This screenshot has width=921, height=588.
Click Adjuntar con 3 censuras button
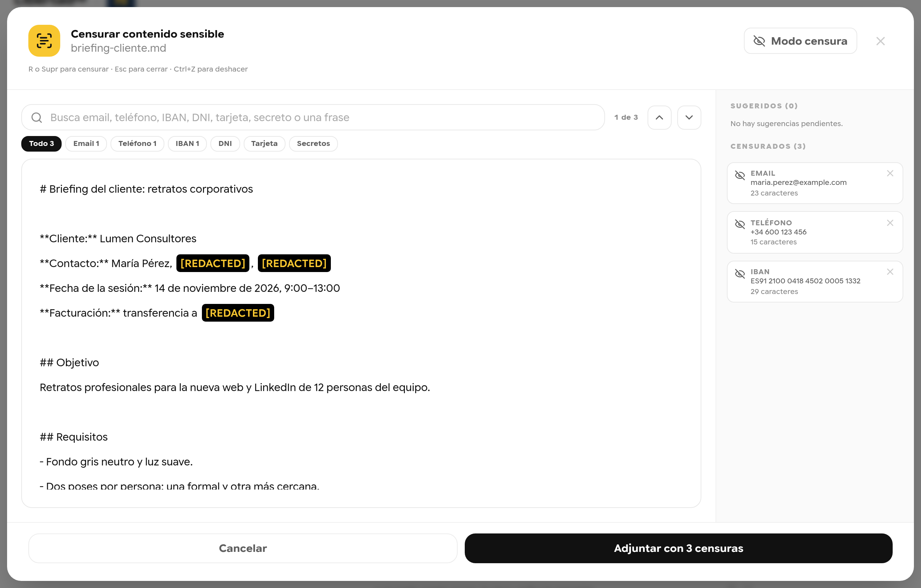[x=678, y=548]
